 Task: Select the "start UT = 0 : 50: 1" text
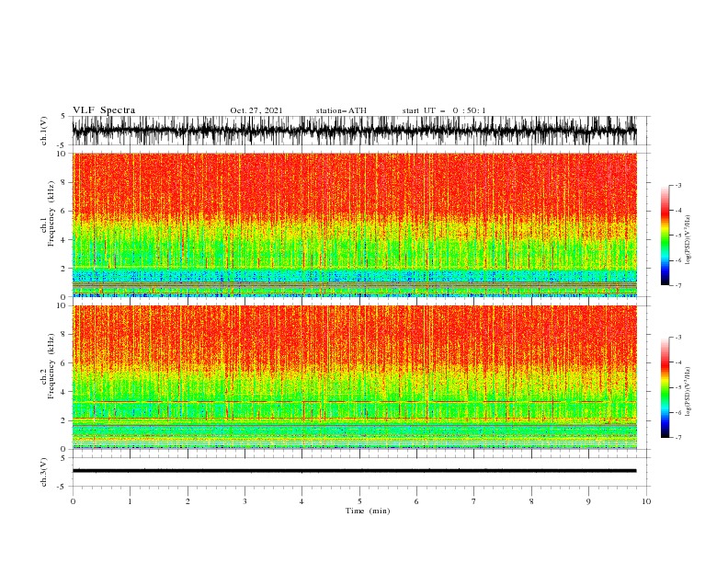[x=444, y=110]
